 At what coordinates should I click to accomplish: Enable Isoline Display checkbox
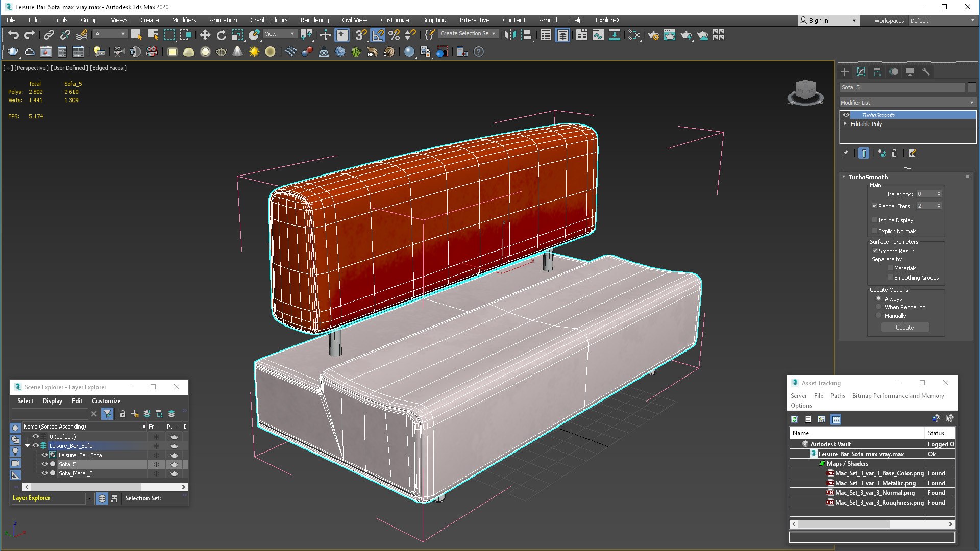(x=875, y=220)
